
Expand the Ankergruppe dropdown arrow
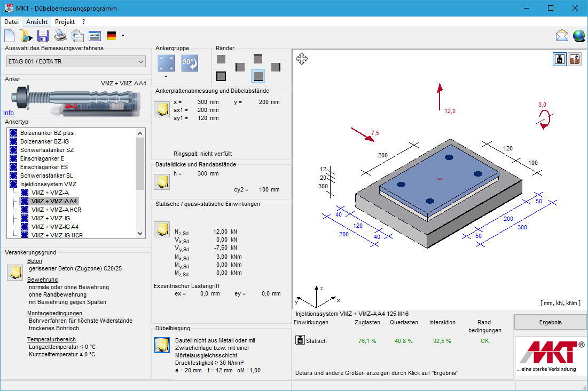166,76
